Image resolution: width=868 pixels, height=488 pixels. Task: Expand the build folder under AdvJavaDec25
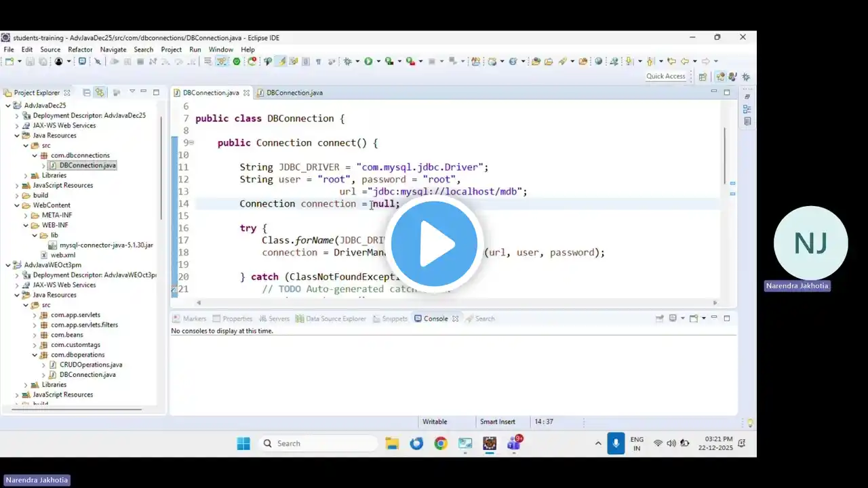pos(17,195)
